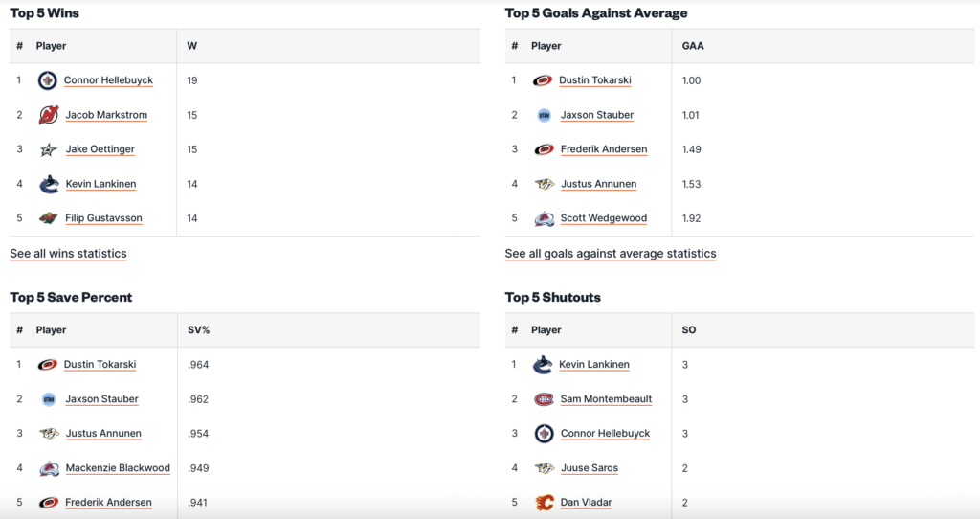Click Avalanche logo next to Scott Wedgewood

(544, 218)
